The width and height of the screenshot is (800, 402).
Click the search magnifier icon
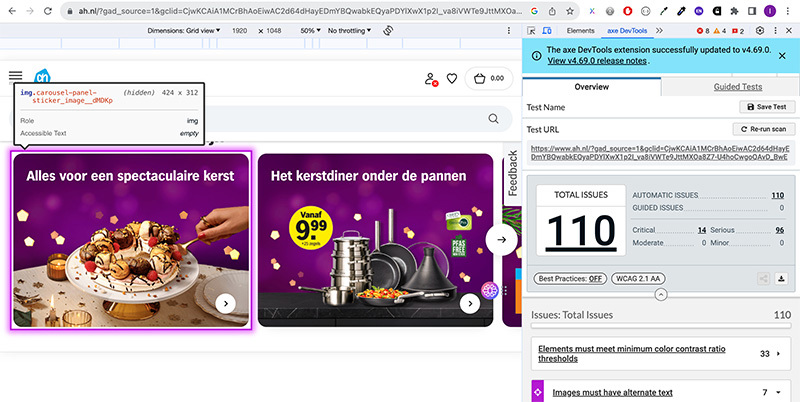point(494,119)
